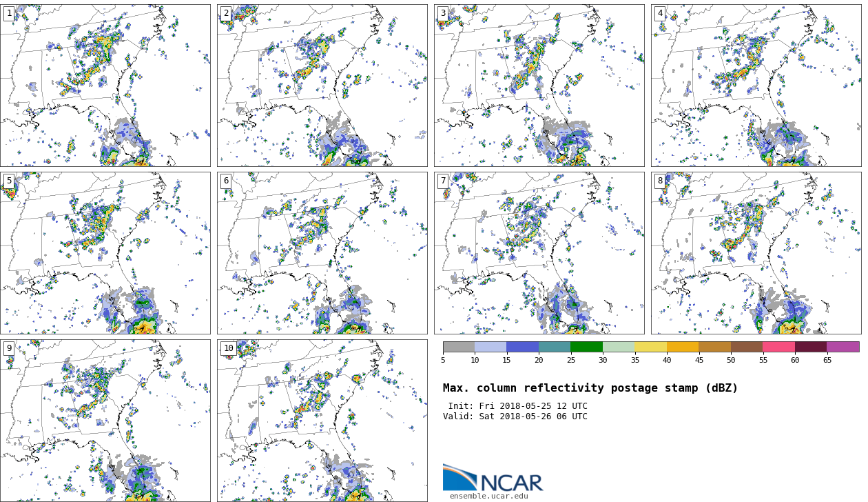Choose the purple 65+ dBZ colorbar swatch
The width and height of the screenshot is (868, 502).
843,347
